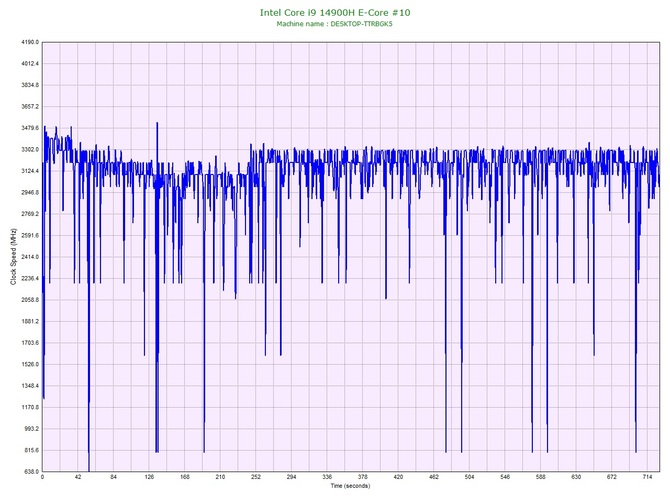Image resolution: width=670 pixels, height=503 pixels.
Task: Click the 3834.8 y-axis tick label
Action: (30, 85)
